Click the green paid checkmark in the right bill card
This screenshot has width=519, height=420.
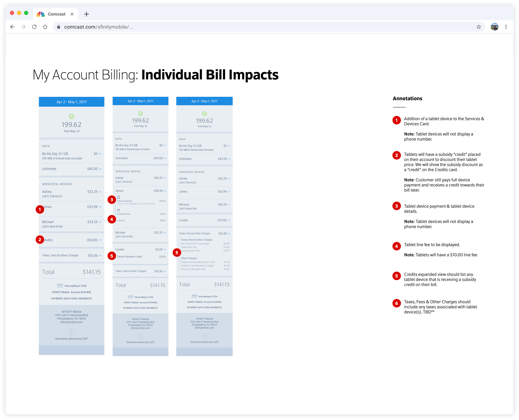tap(204, 114)
